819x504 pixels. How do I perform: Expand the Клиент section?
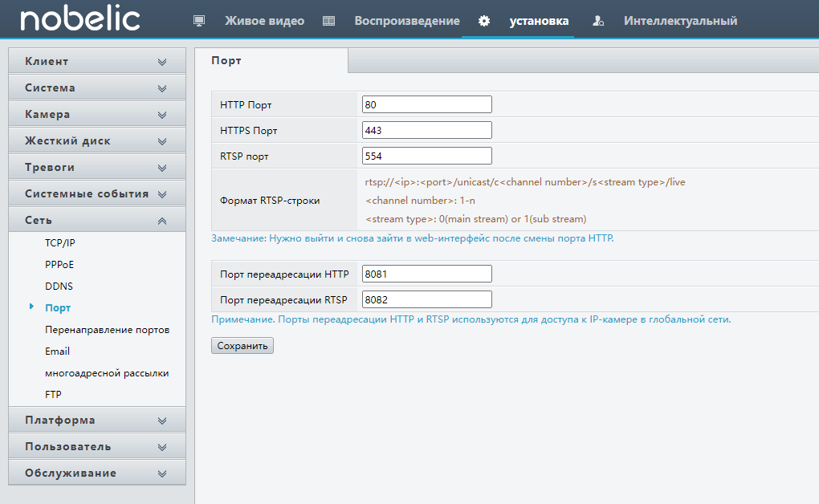click(x=97, y=61)
